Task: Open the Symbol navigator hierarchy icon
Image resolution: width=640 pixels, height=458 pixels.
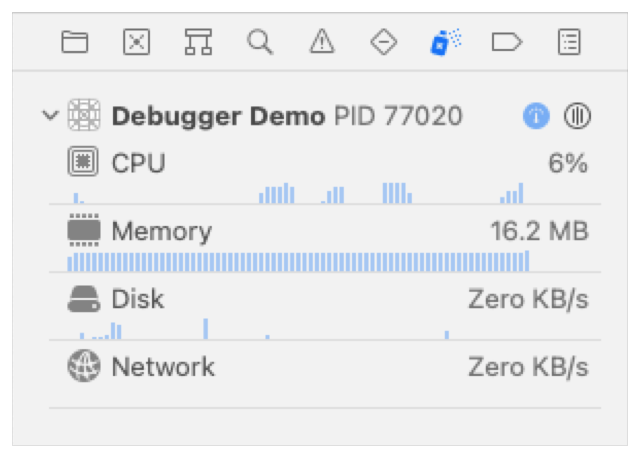Action: (x=198, y=42)
